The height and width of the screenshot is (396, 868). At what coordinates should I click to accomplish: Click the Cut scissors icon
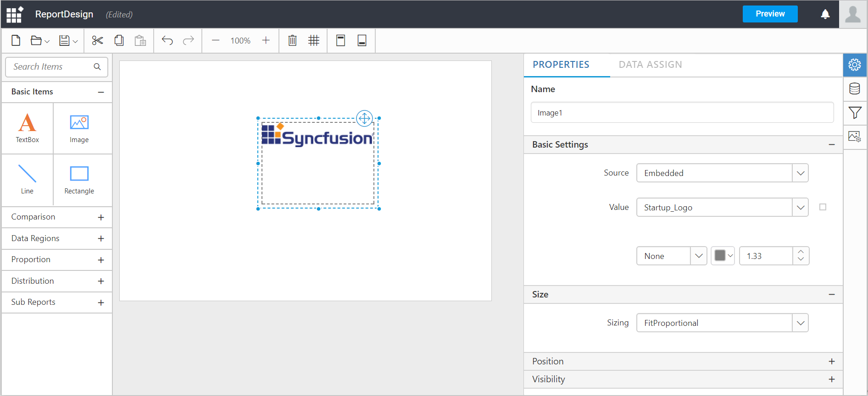pos(97,41)
